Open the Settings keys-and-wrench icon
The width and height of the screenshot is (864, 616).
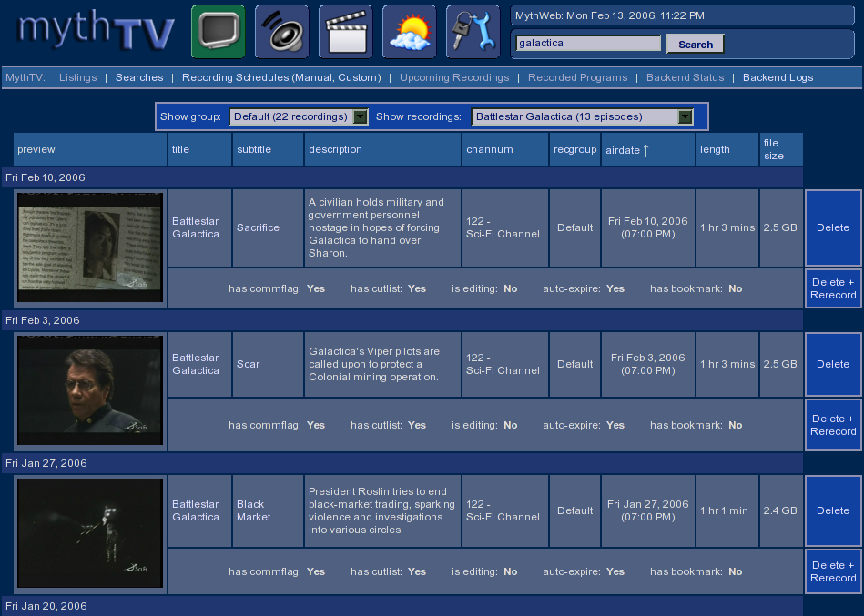click(x=473, y=31)
